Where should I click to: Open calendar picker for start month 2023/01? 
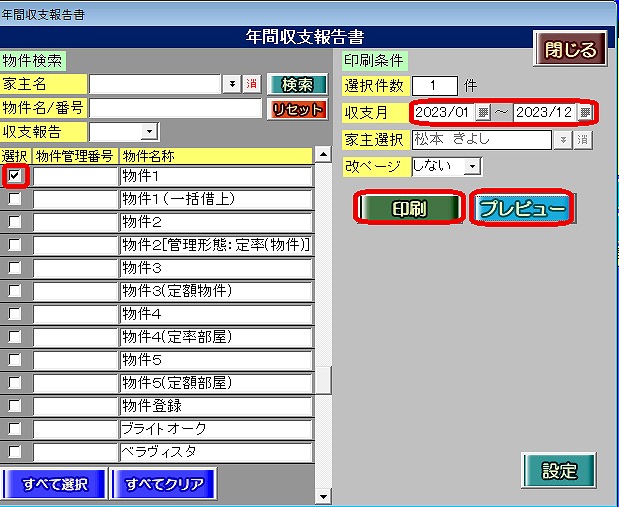483,112
